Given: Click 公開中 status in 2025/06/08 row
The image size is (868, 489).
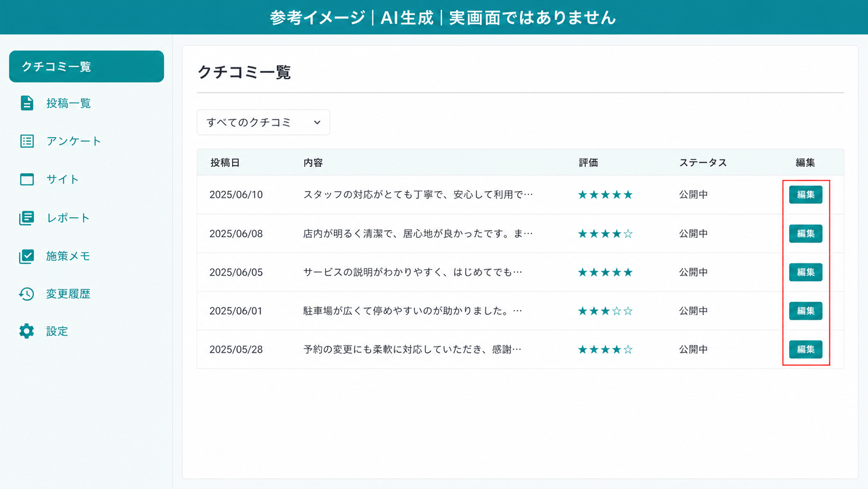Looking at the screenshot, I should 694,233.
